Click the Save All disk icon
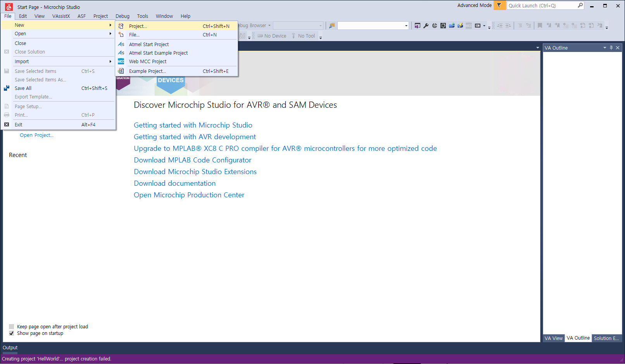Viewport: 625px width, 364px height. point(7,88)
